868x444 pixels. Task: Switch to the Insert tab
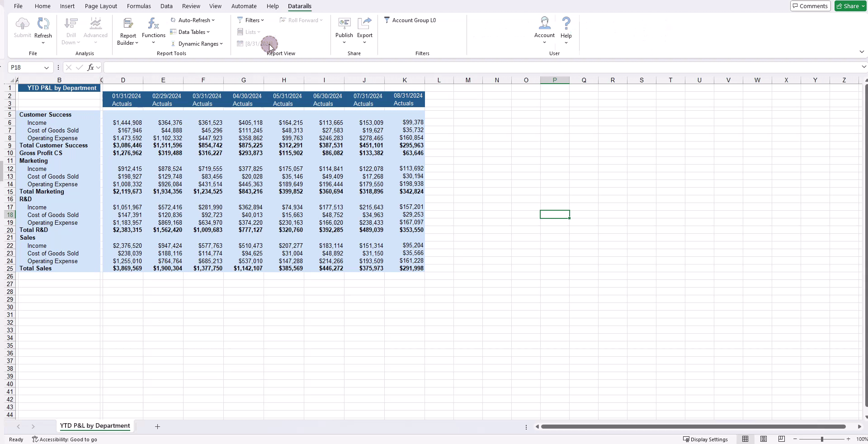(x=67, y=6)
